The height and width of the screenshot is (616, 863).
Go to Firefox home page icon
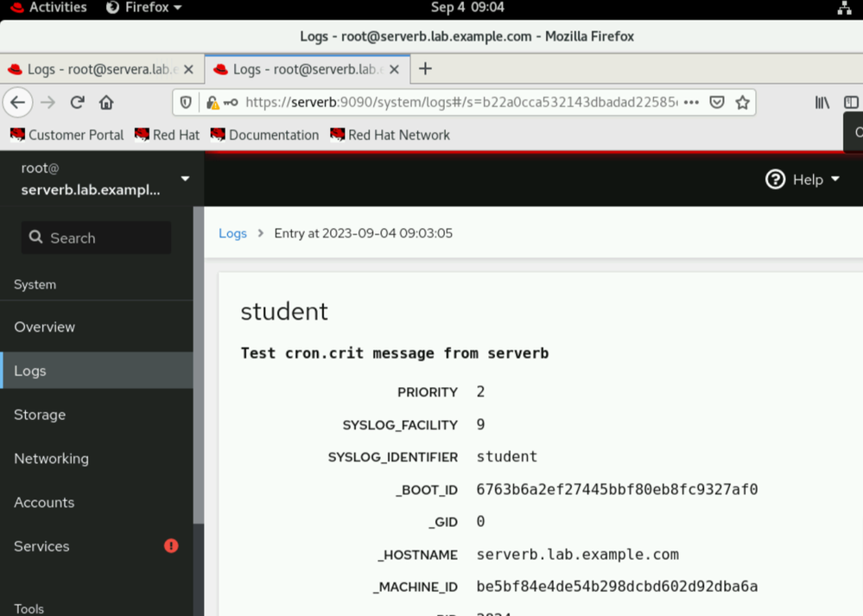pos(106,102)
